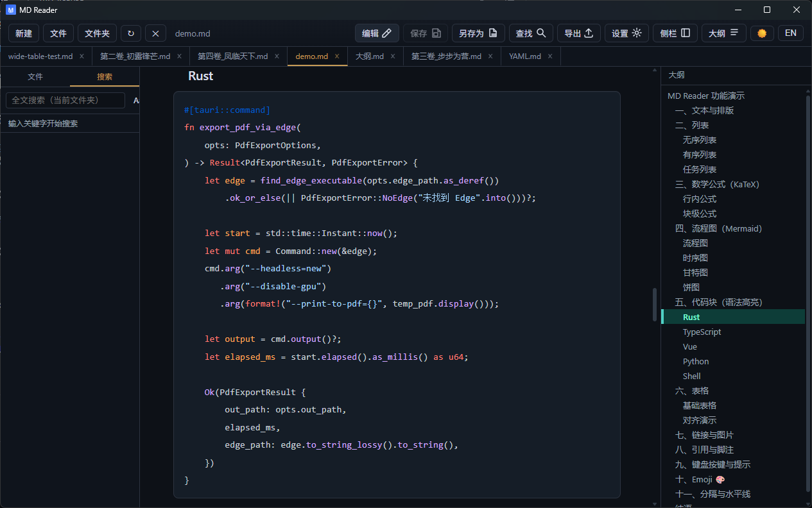Toggle the 大纲 (outline) panel button
812x508 pixels.
pyautogui.click(x=724, y=33)
